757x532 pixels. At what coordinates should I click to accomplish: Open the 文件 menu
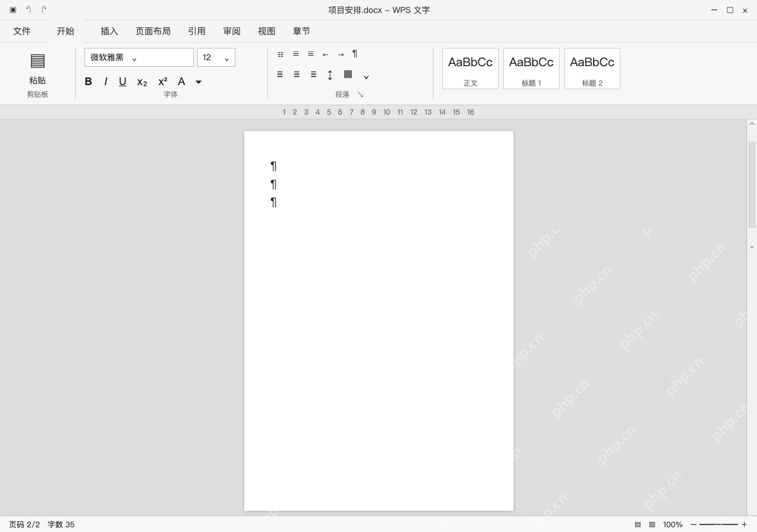pos(22,31)
